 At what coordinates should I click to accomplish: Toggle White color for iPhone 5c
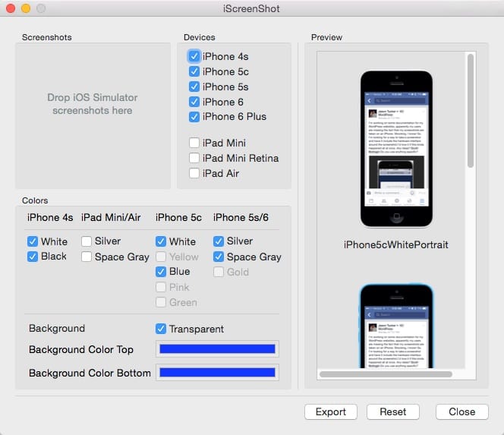[161, 241]
